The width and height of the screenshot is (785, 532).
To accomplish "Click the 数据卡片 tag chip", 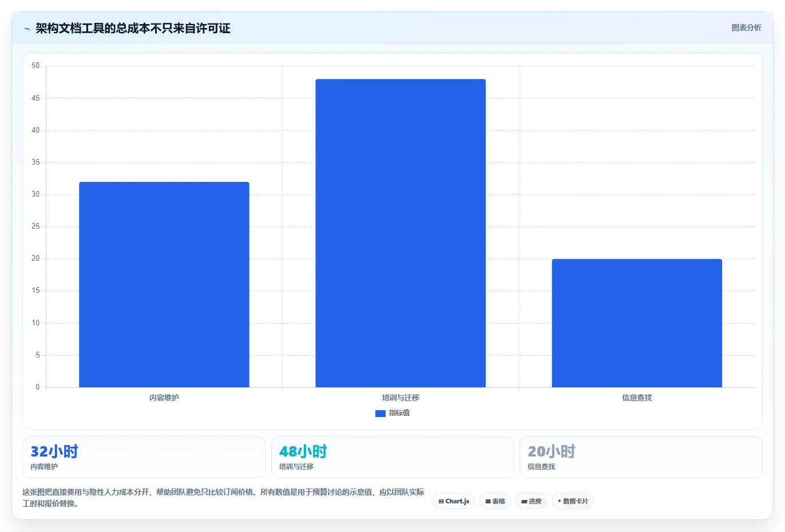I will point(573,501).
